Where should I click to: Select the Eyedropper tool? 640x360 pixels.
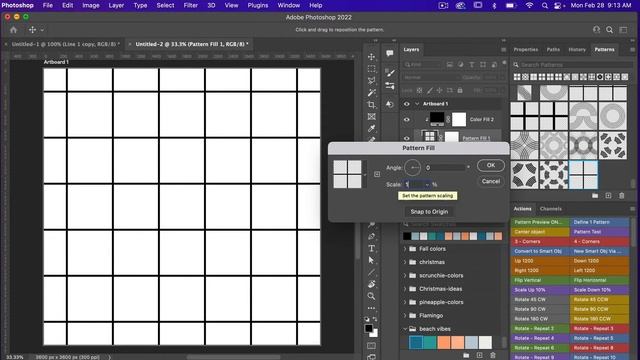371,129
